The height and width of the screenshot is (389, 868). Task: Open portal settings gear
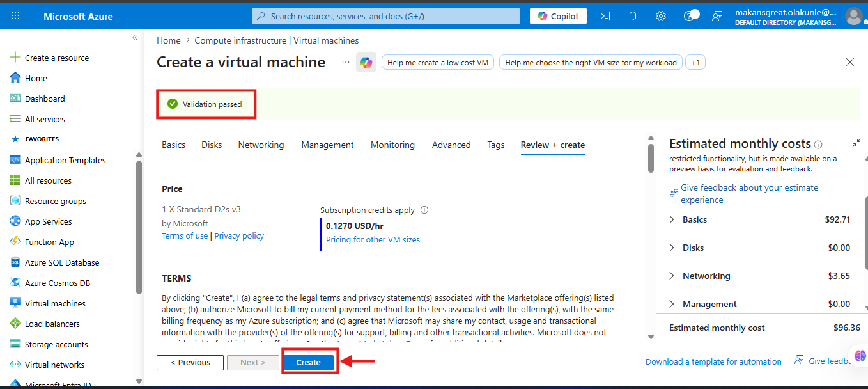point(661,16)
